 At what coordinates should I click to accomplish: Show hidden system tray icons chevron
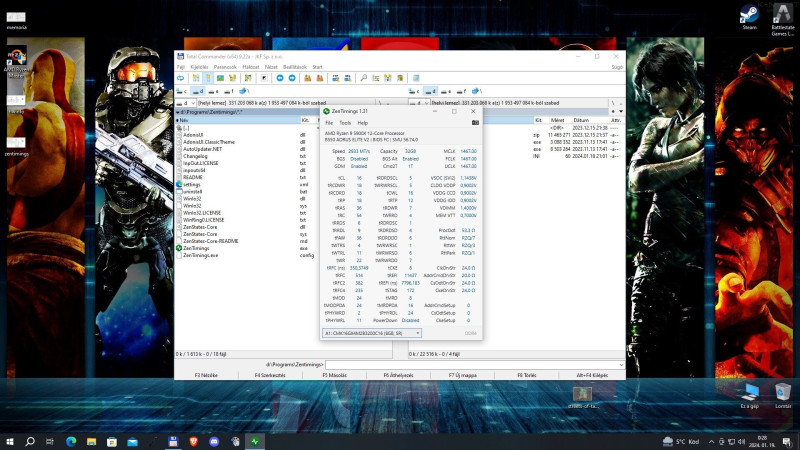711,441
